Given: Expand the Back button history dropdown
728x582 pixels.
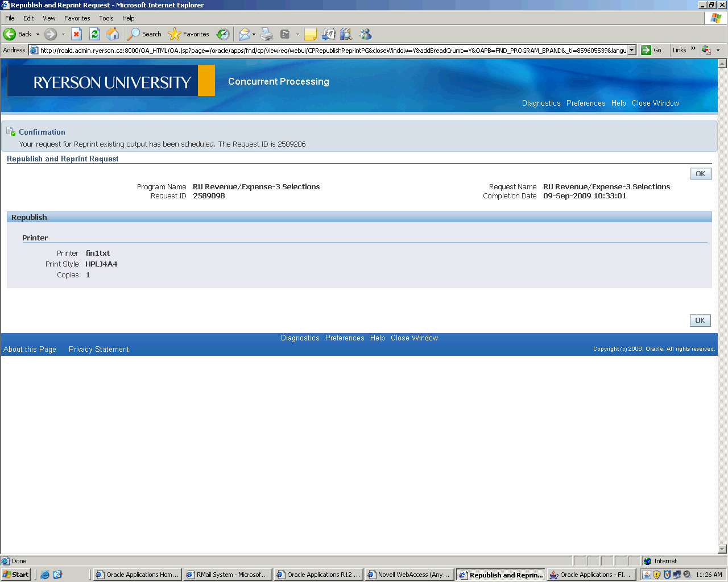Looking at the screenshot, I should [x=38, y=34].
